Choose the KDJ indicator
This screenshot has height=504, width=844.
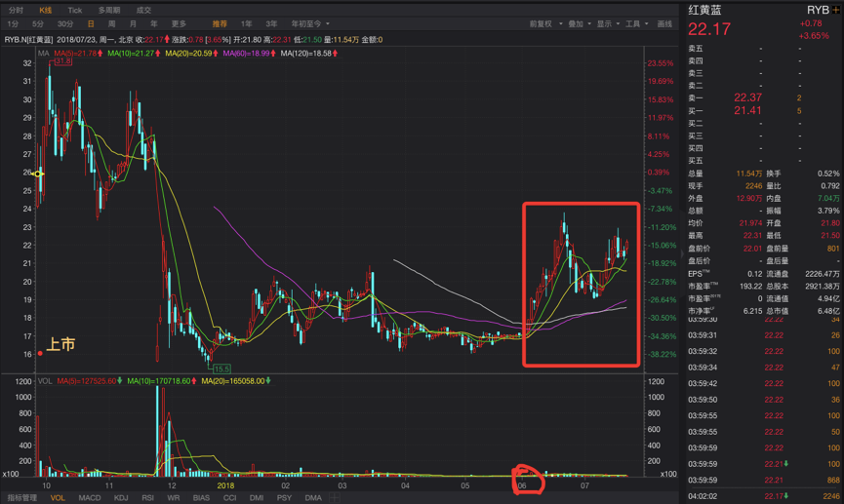point(121,497)
